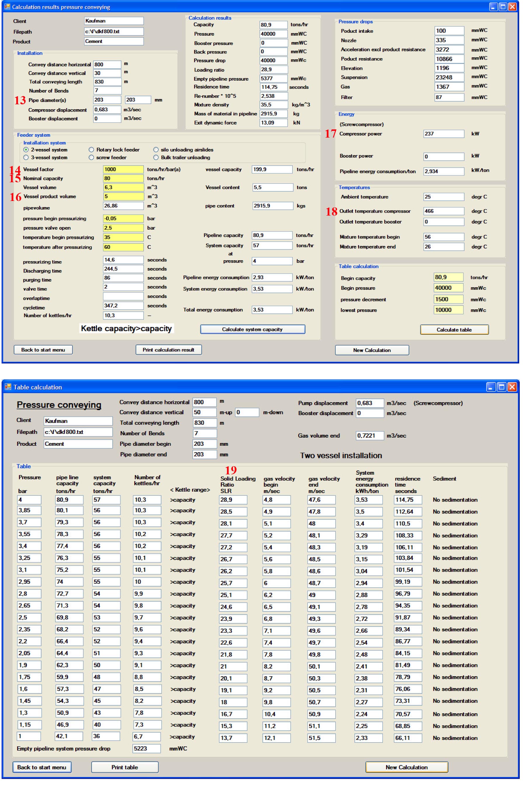Image resolution: width=532 pixels, height=796 pixels.
Task: Click the Calculate system capacity button
Action: pyautogui.click(x=252, y=330)
